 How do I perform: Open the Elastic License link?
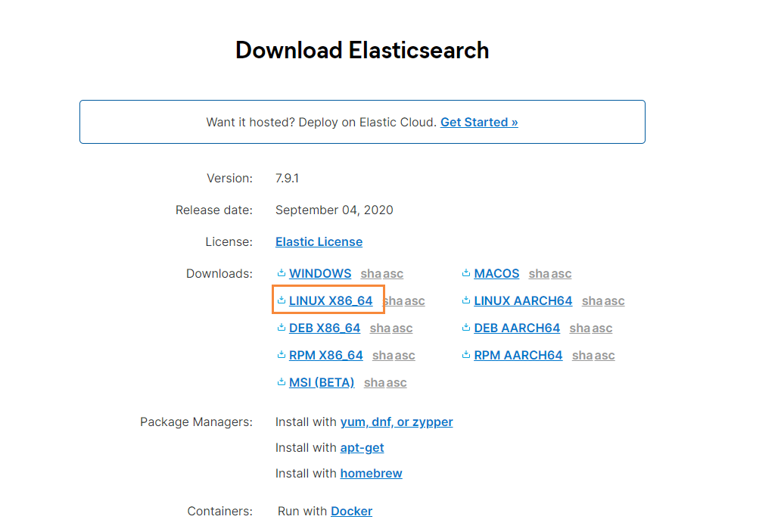click(x=319, y=241)
